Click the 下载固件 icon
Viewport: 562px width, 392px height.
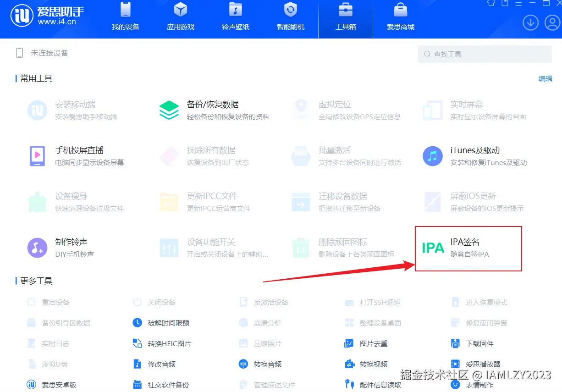click(455, 343)
